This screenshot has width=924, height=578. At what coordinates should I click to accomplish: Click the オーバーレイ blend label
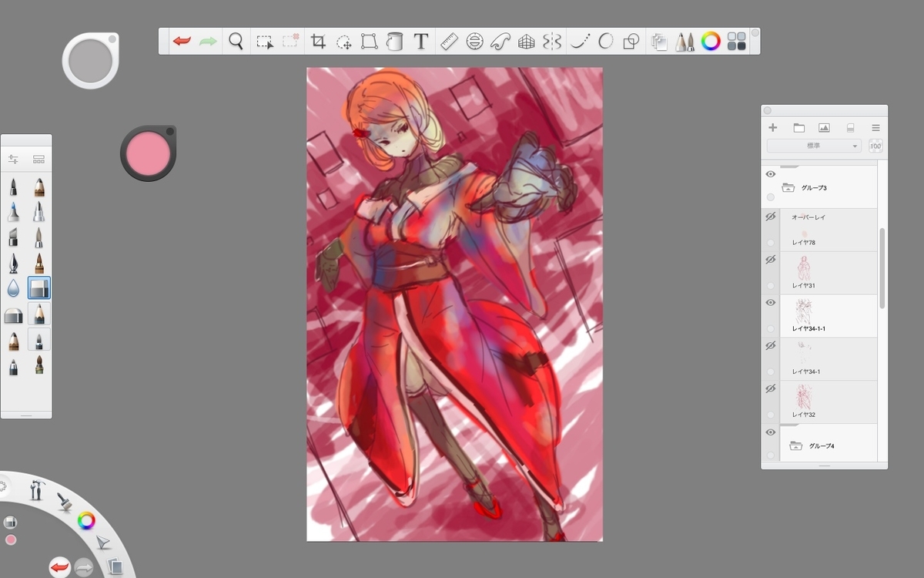(808, 217)
